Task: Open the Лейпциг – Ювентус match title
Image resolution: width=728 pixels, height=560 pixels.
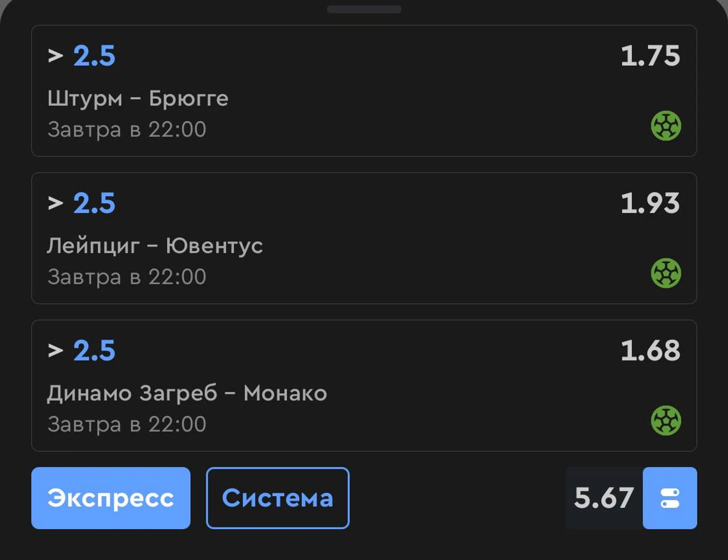Action: tap(155, 246)
